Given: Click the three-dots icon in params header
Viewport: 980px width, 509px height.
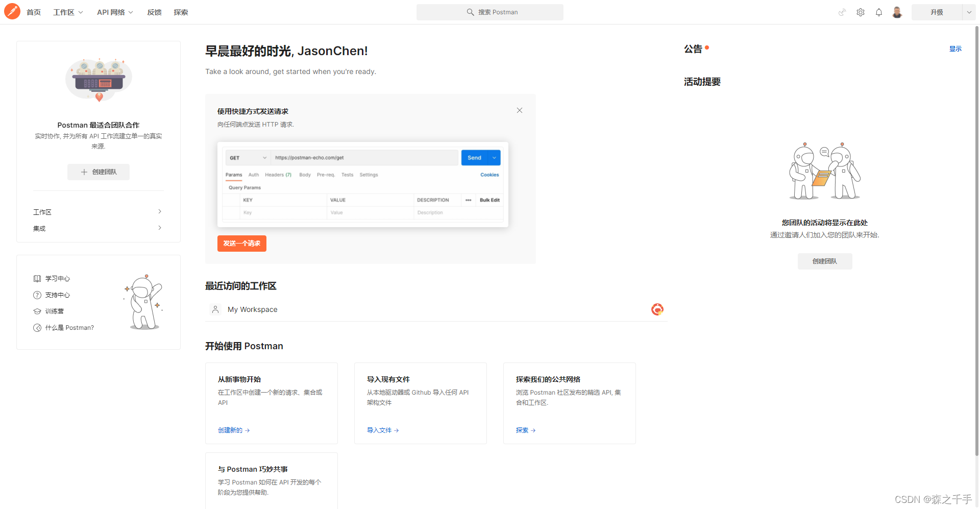Looking at the screenshot, I should (x=469, y=200).
